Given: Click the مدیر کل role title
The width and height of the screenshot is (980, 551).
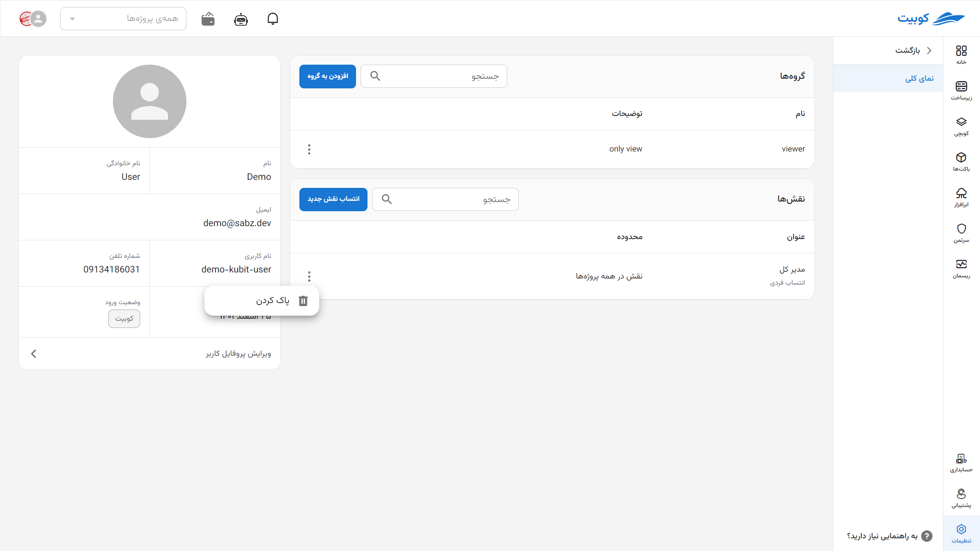Looking at the screenshot, I should [792, 269].
